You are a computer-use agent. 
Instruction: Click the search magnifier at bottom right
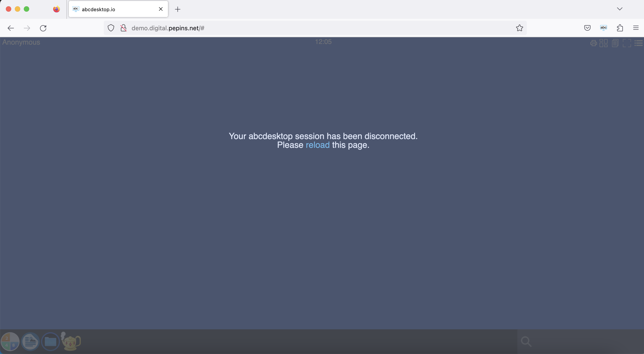tap(527, 341)
